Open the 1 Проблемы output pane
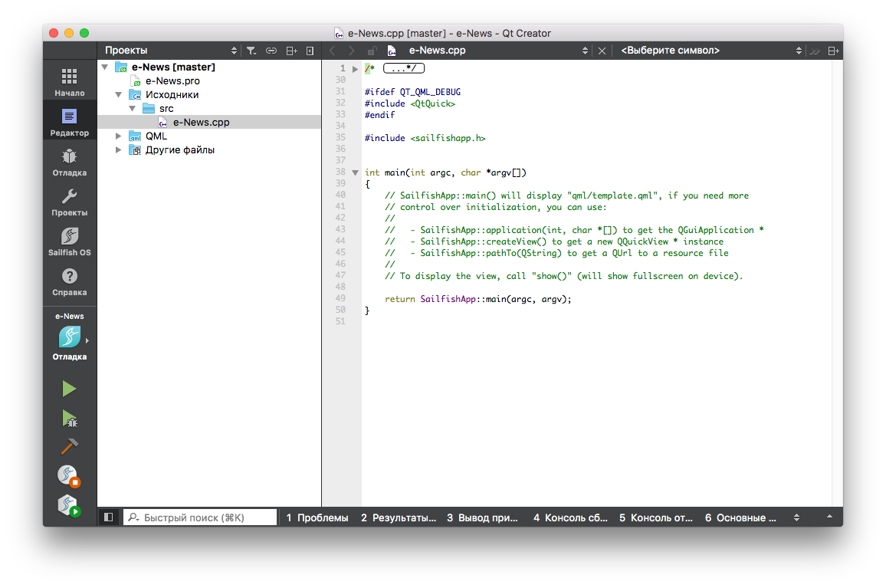 [x=317, y=517]
